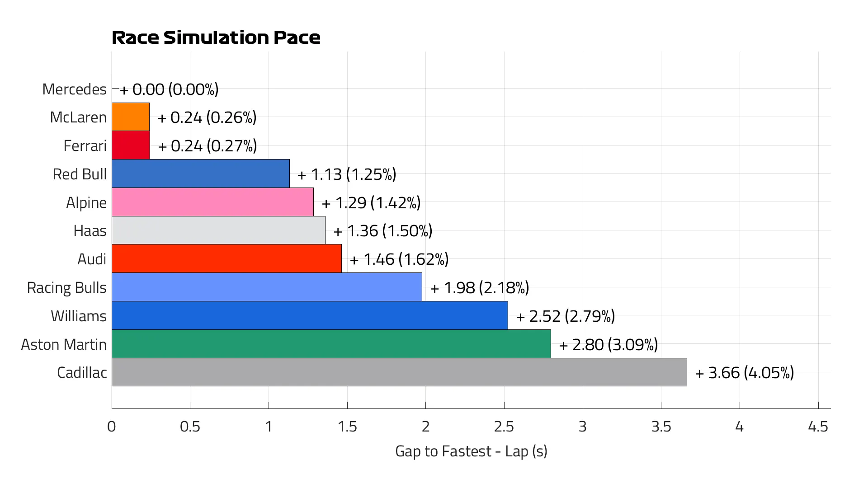Click the orange McLaren bar
Screen dimensions: 868x488
pos(131,117)
